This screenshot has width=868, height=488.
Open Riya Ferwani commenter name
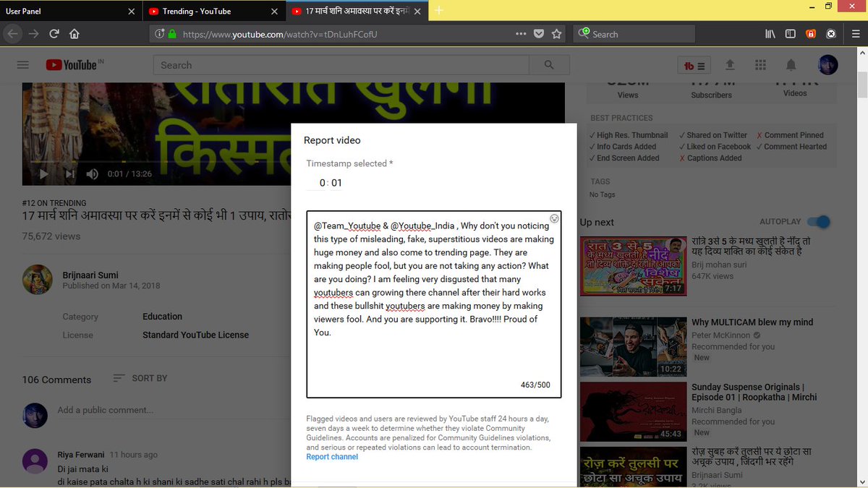pyautogui.click(x=82, y=455)
